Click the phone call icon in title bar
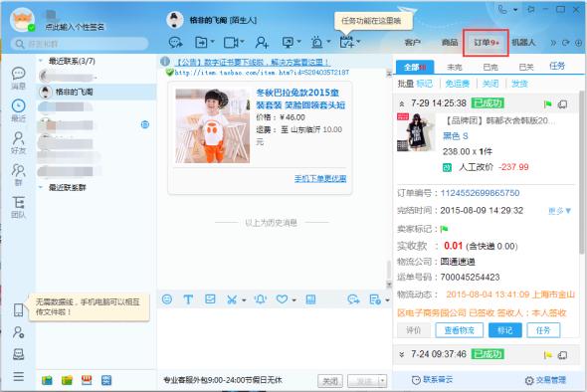 502,9
